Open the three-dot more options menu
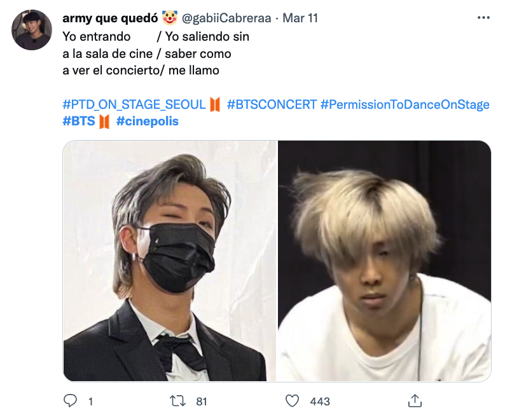 click(483, 18)
